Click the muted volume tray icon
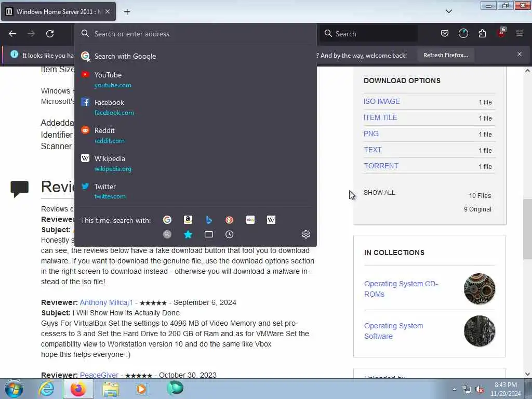The width and height of the screenshot is (532, 399). coord(480,390)
